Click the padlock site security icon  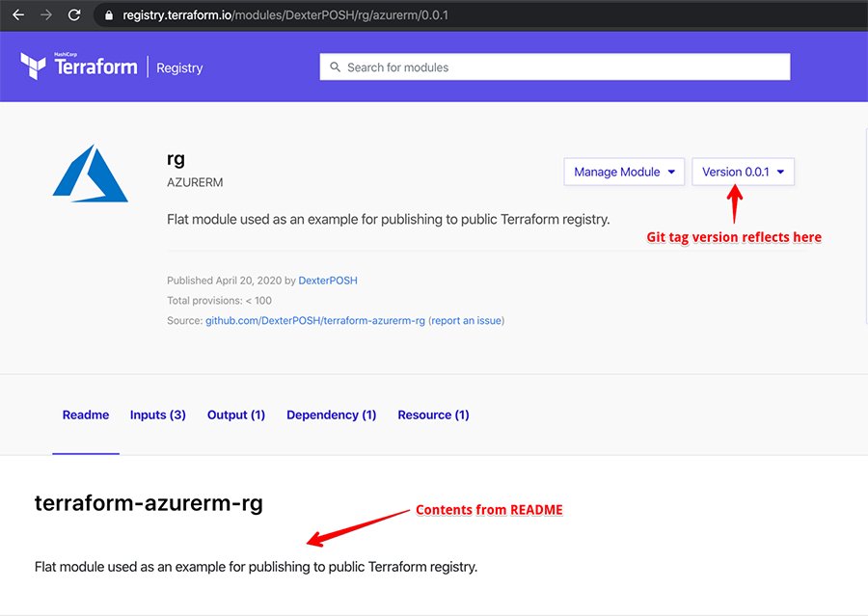click(x=108, y=16)
